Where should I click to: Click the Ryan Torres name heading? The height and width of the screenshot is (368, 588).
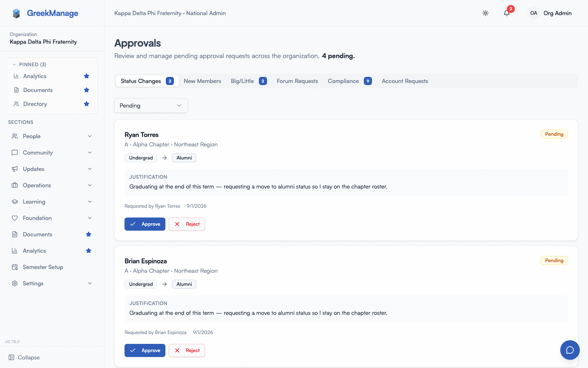pyautogui.click(x=142, y=135)
